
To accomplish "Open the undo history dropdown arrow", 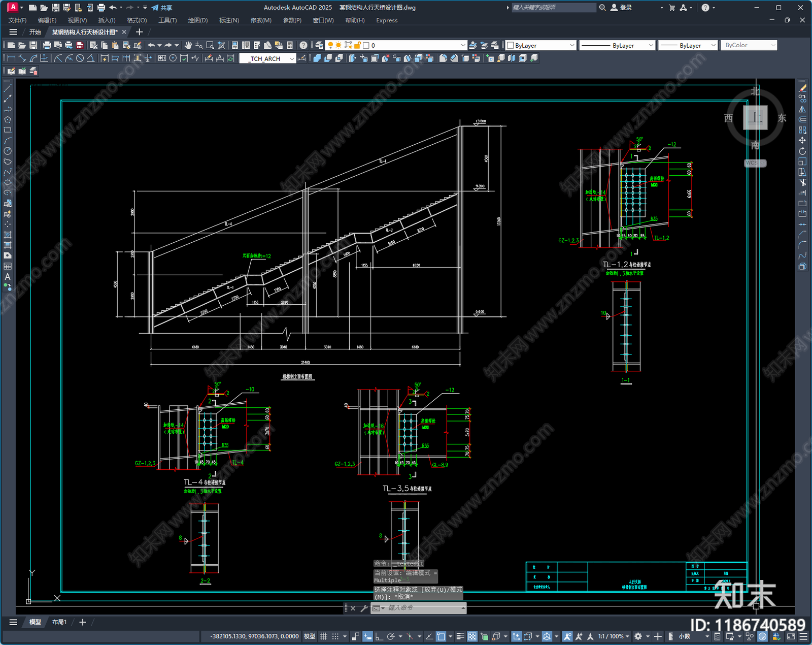I will 160,45.
